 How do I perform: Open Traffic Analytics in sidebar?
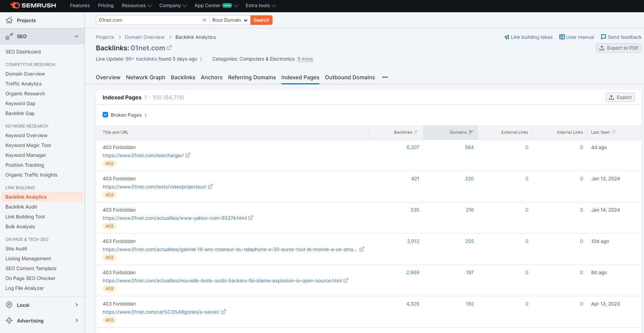pyautogui.click(x=23, y=84)
